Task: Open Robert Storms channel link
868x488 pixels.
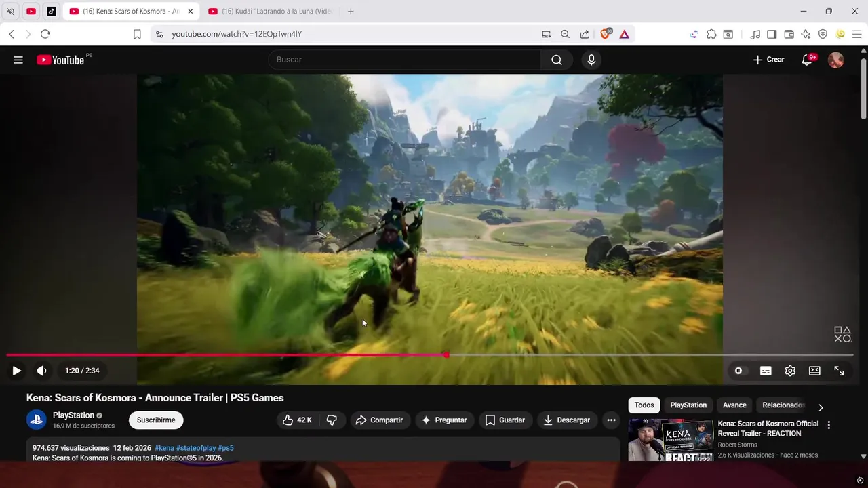Action: point(738,445)
